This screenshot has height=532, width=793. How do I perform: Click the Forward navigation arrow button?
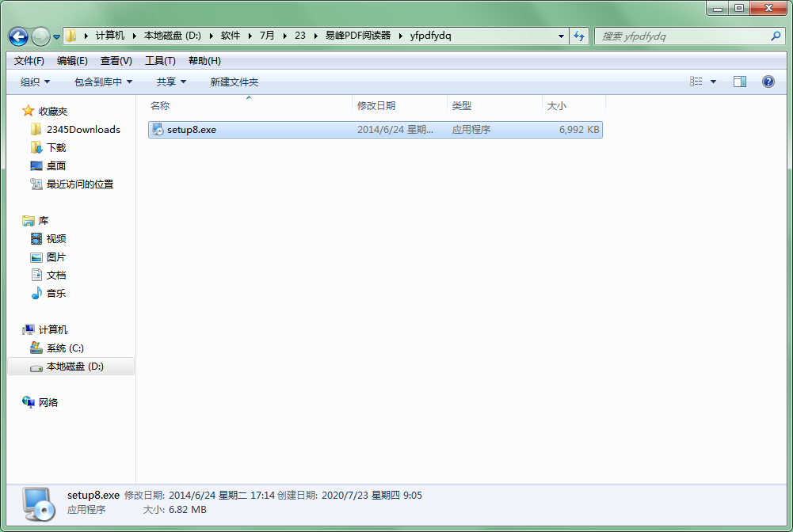pos(40,36)
